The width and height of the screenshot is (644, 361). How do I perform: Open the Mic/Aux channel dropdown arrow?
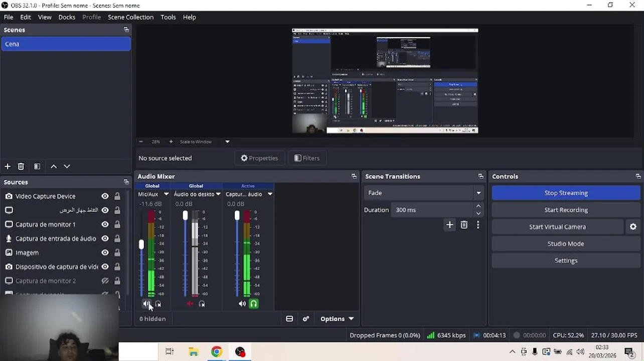pos(166,195)
